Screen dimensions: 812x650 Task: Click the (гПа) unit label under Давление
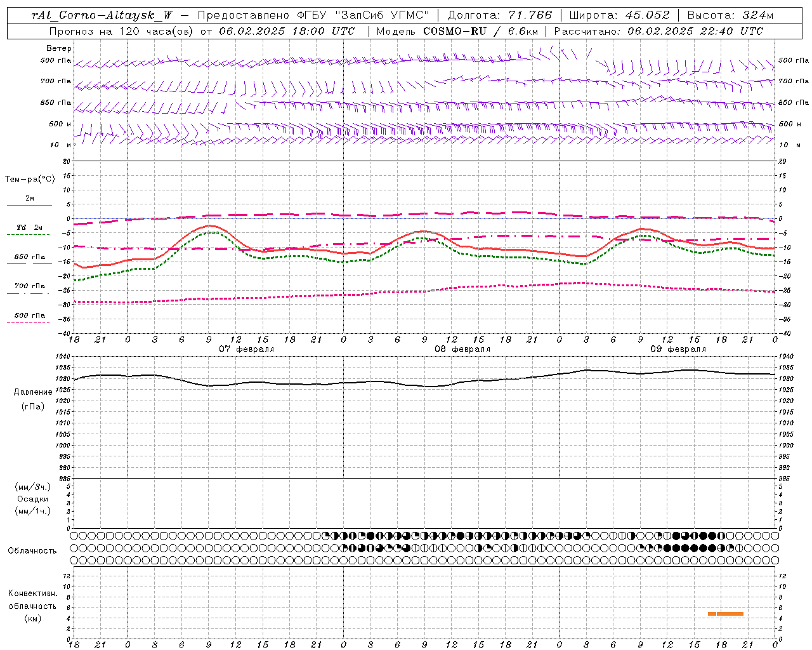tap(33, 407)
